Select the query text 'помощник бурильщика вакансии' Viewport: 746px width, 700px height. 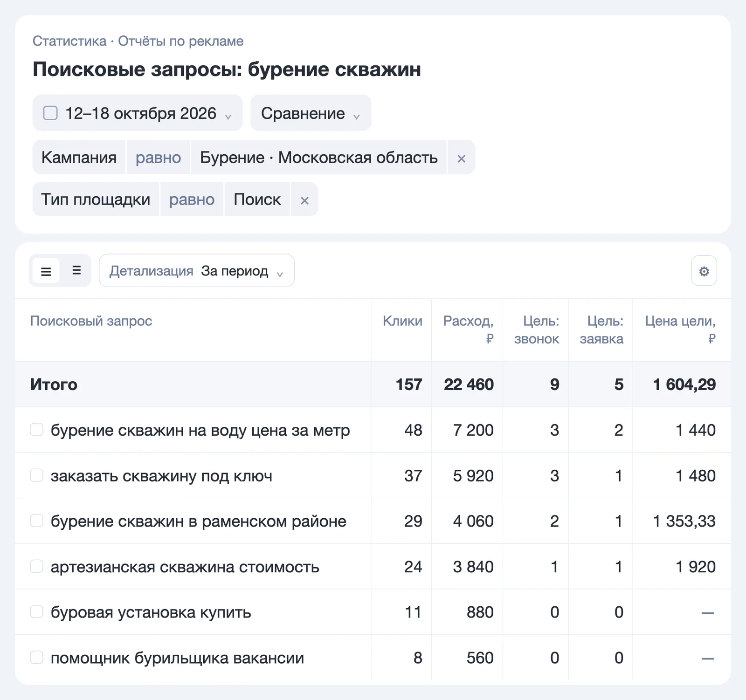(177, 658)
